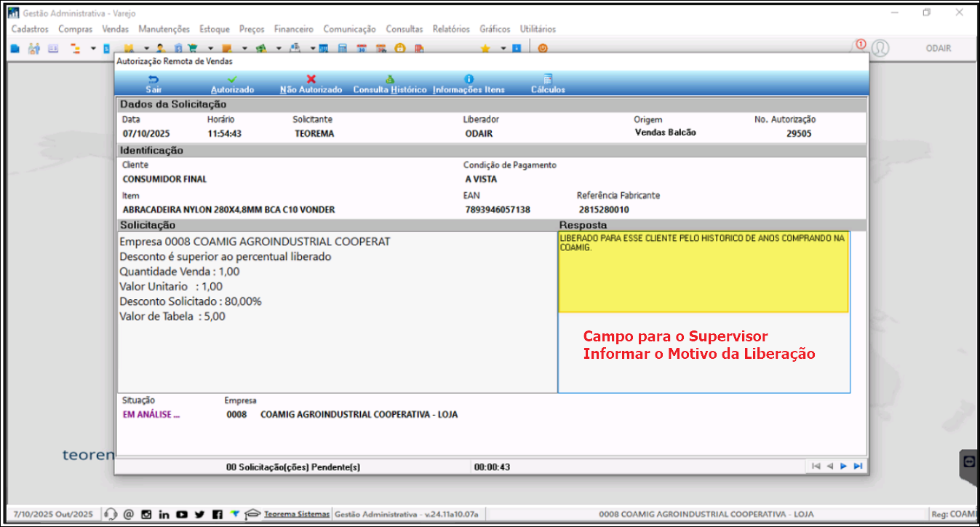Click into the yellow Resposta text field
The image size is (980, 527).
tap(703, 272)
